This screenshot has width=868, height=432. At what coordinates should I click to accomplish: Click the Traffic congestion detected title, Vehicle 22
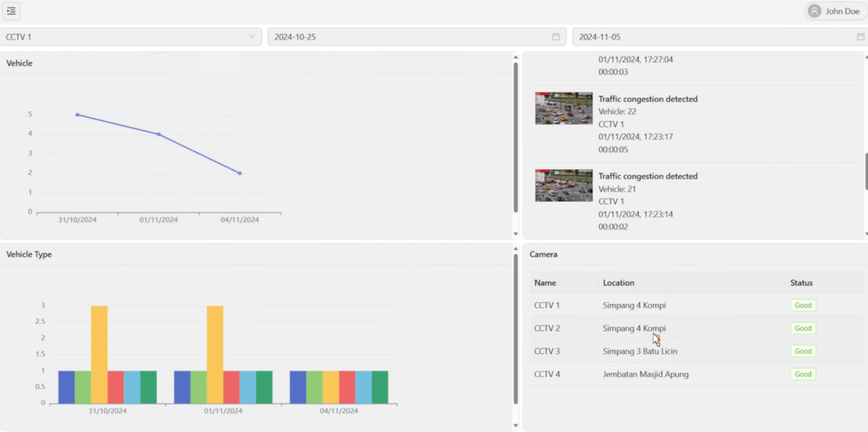tap(647, 99)
